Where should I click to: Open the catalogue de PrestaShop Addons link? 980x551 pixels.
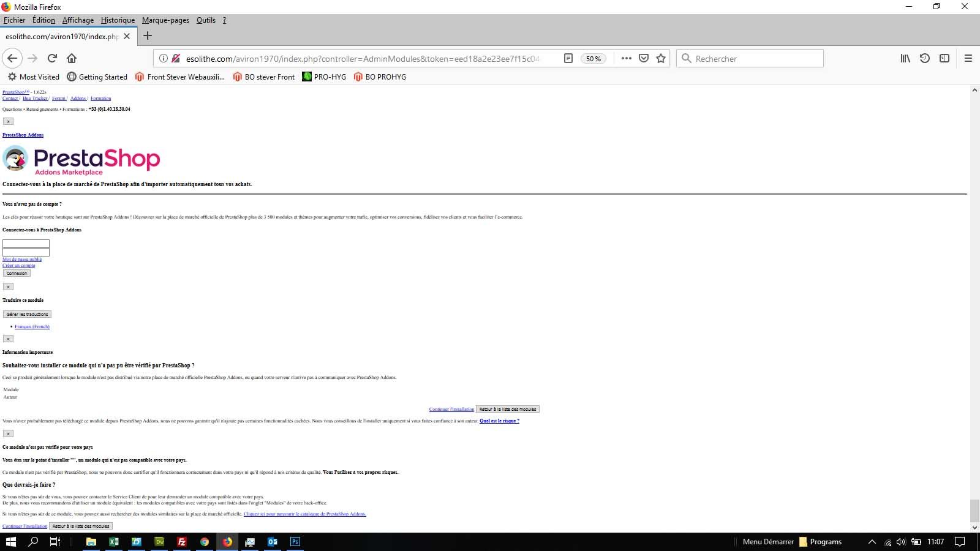pos(304,514)
